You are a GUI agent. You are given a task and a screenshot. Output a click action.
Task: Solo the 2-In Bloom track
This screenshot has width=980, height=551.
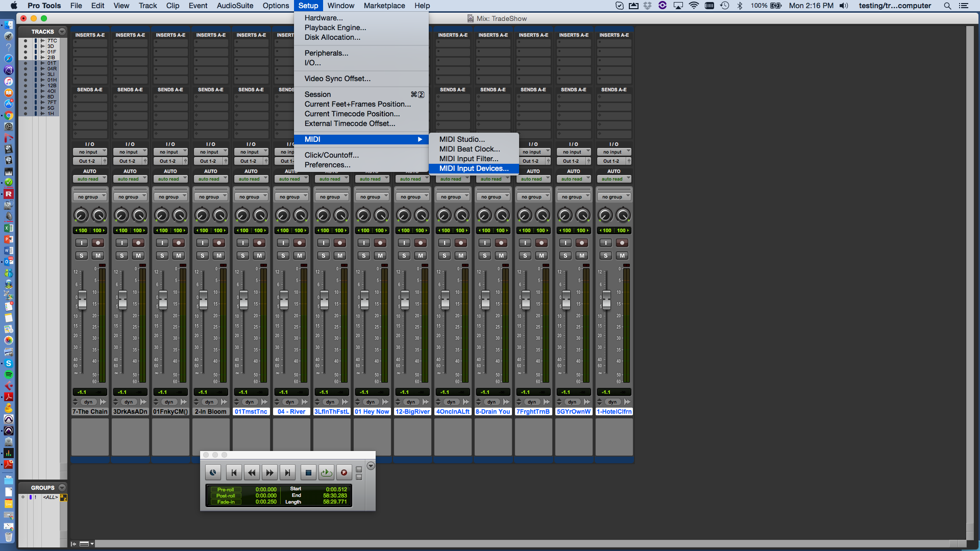[202, 255]
